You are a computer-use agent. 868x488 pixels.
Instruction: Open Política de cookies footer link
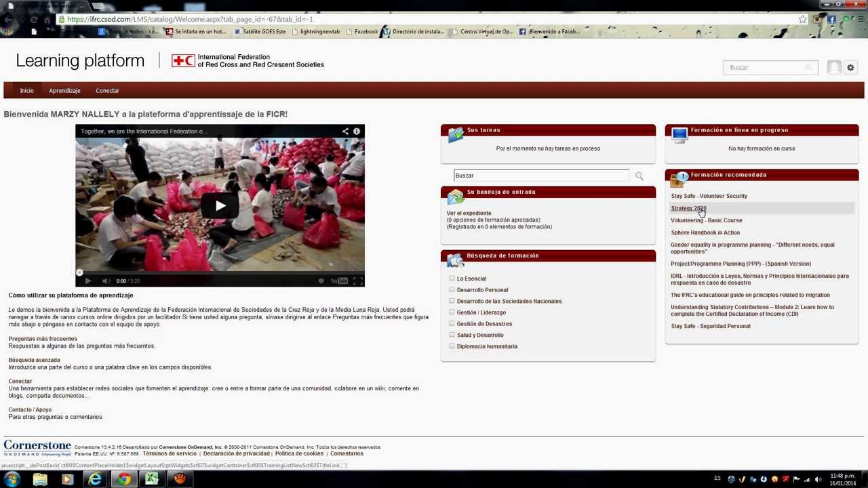299,453
